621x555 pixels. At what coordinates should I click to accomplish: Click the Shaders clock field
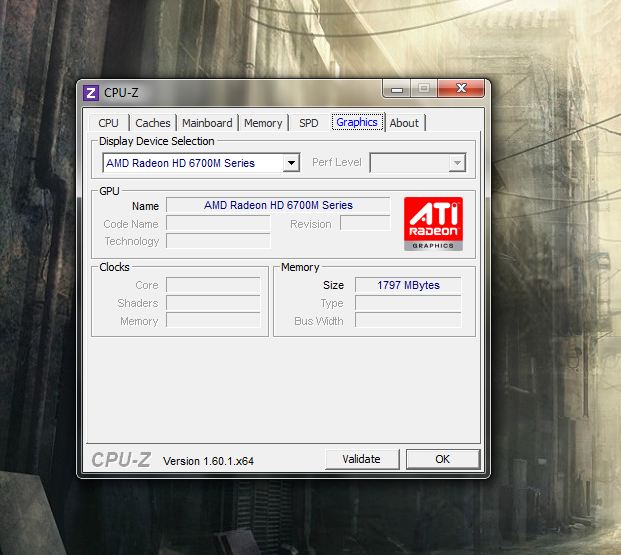click(x=213, y=303)
